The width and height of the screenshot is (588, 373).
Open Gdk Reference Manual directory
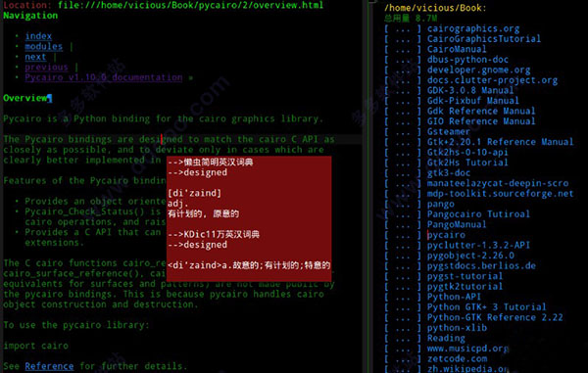tap(481, 112)
